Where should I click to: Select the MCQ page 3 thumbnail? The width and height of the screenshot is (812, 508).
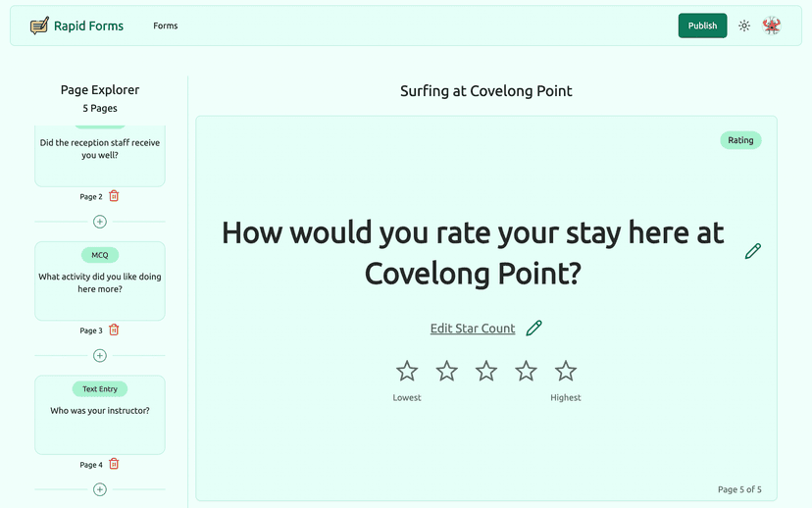click(x=100, y=281)
